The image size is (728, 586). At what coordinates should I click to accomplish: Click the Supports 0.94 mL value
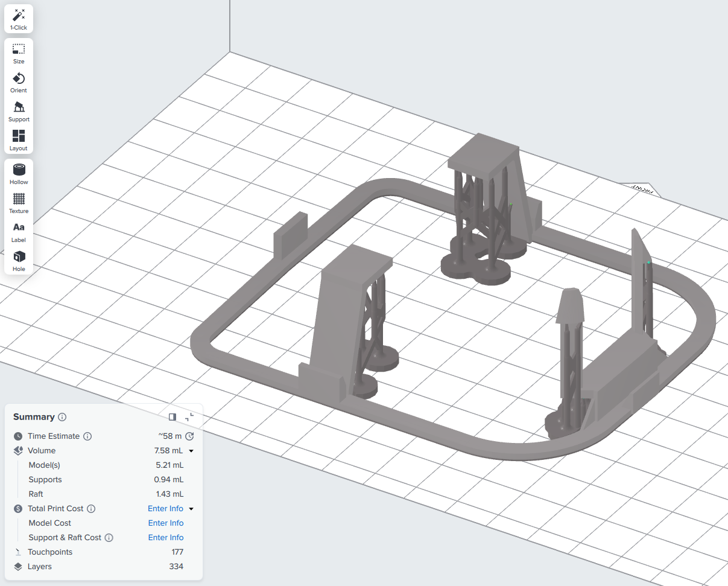[x=169, y=480]
